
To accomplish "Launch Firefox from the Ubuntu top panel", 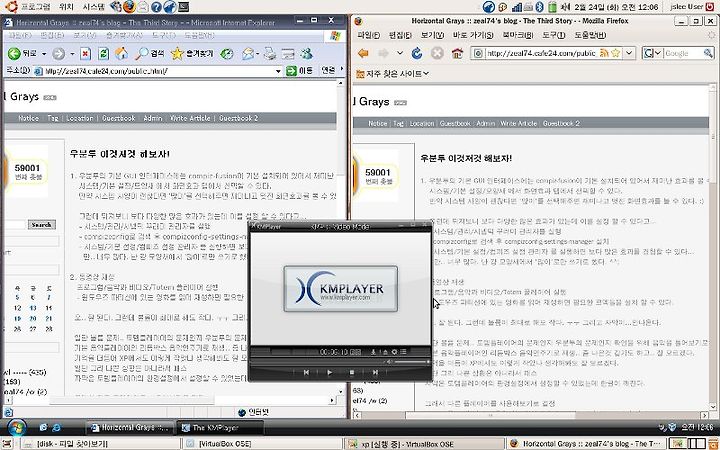I will click(129, 6).
